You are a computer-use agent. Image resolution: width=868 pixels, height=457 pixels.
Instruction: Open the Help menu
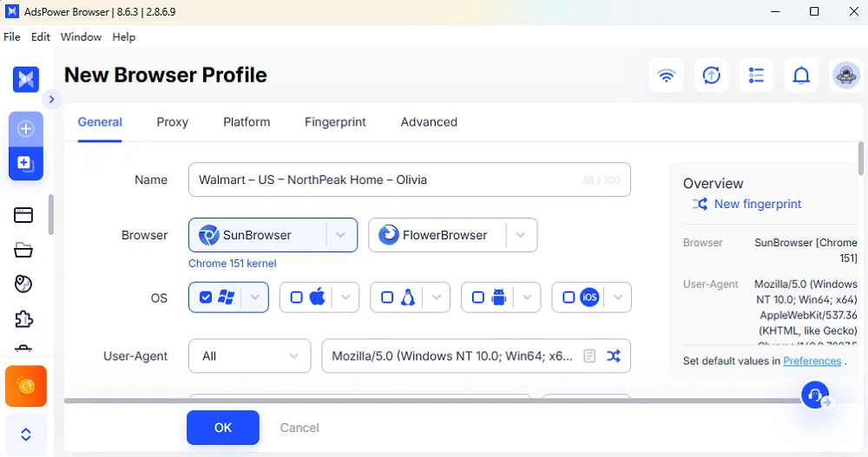tap(123, 37)
